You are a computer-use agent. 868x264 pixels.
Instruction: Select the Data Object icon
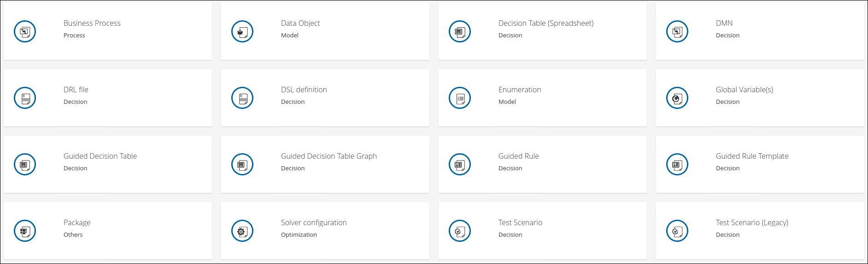pyautogui.click(x=242, y=31)
